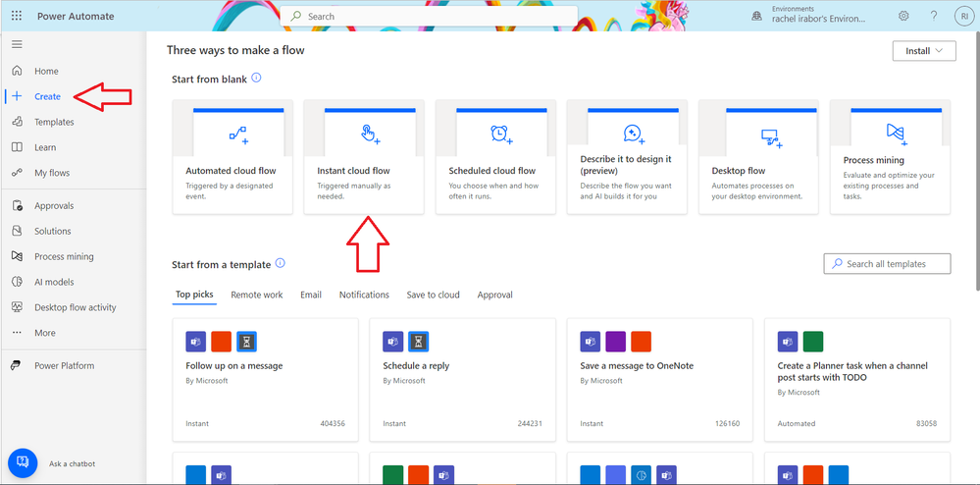Click the More label in the sidebar
Viewport: 980px width, 485px height.
(45, 333)
